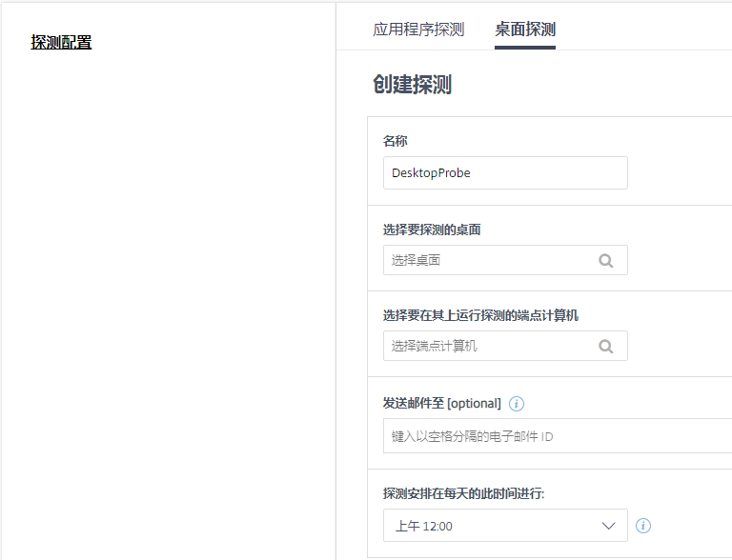Screen dimensions: 732x560
Task: Click into the 选择桌面 search box
Action: tap(486, 260)
